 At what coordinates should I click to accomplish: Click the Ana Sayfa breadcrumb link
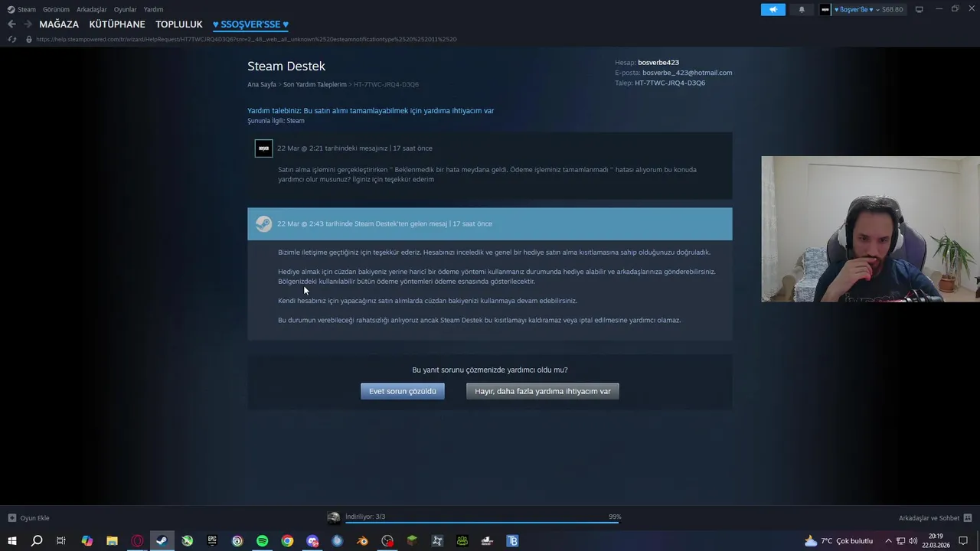tap(262, 84)
